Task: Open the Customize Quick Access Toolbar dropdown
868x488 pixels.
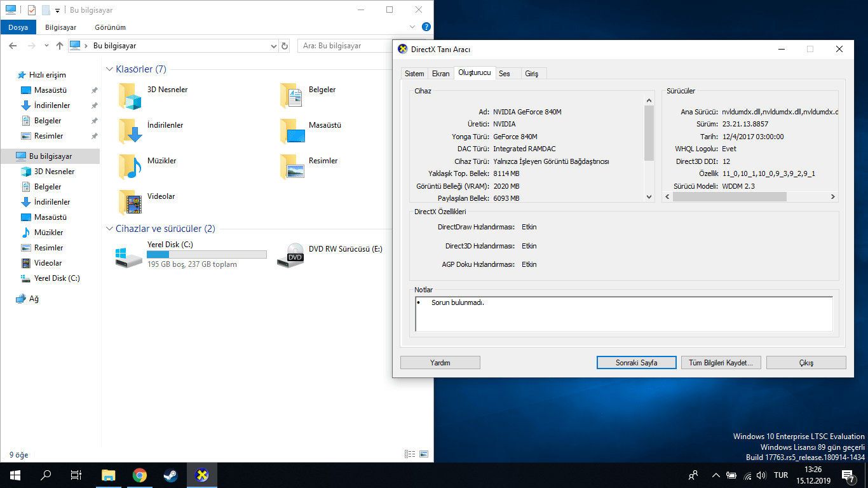Action: tap(57, 10)
